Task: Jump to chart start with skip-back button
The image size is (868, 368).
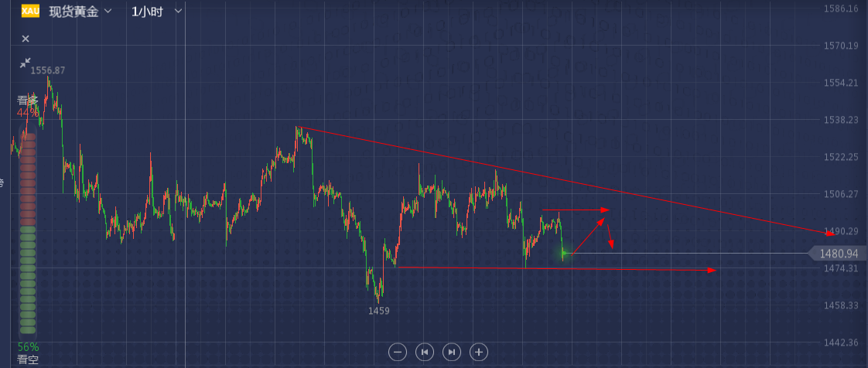Action: pyautogui.click(x=424, y=352)
